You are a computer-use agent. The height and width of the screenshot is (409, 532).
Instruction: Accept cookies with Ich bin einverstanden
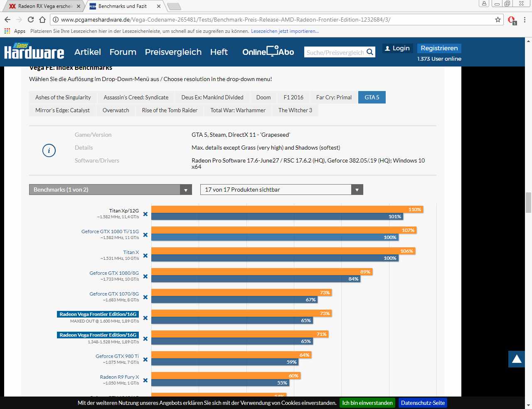367,403
